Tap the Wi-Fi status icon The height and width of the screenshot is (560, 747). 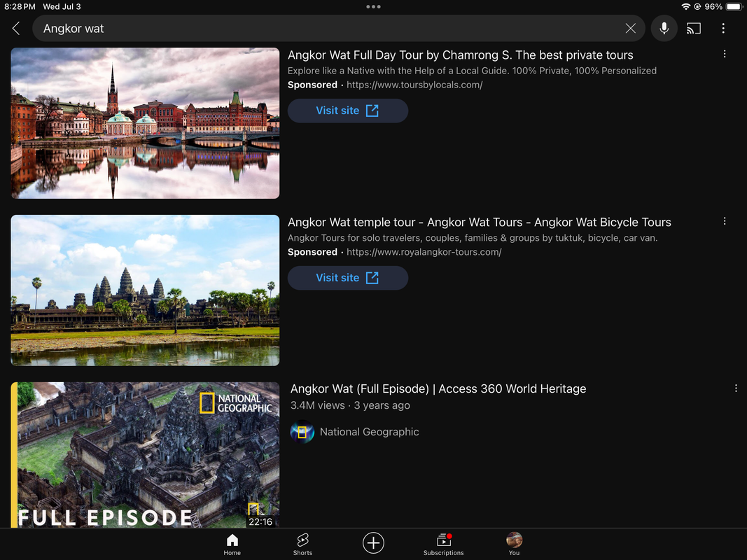click(x=685, y=7)
